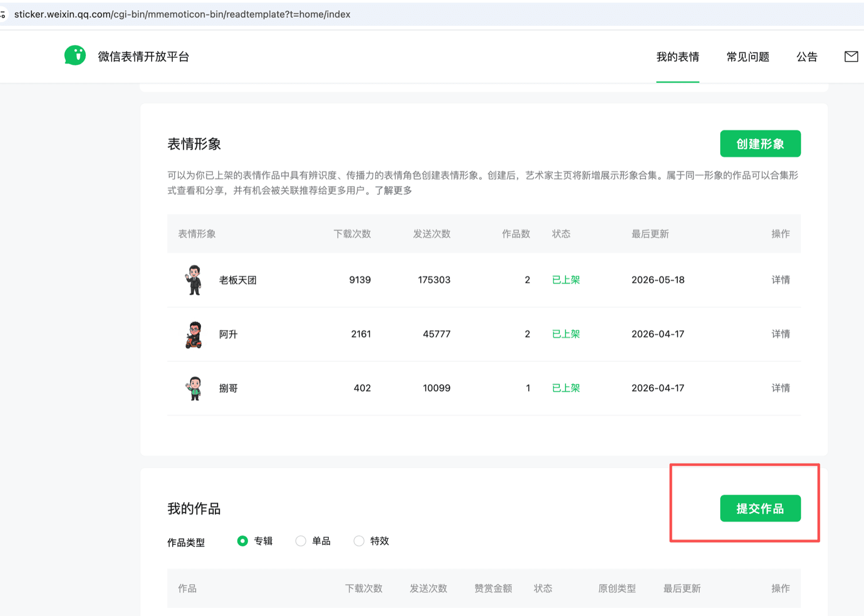Click the 微信表情开放平台 title
The height and width of the screenshot is (616, 864).
pyautogui.click(x=144, y=57)
